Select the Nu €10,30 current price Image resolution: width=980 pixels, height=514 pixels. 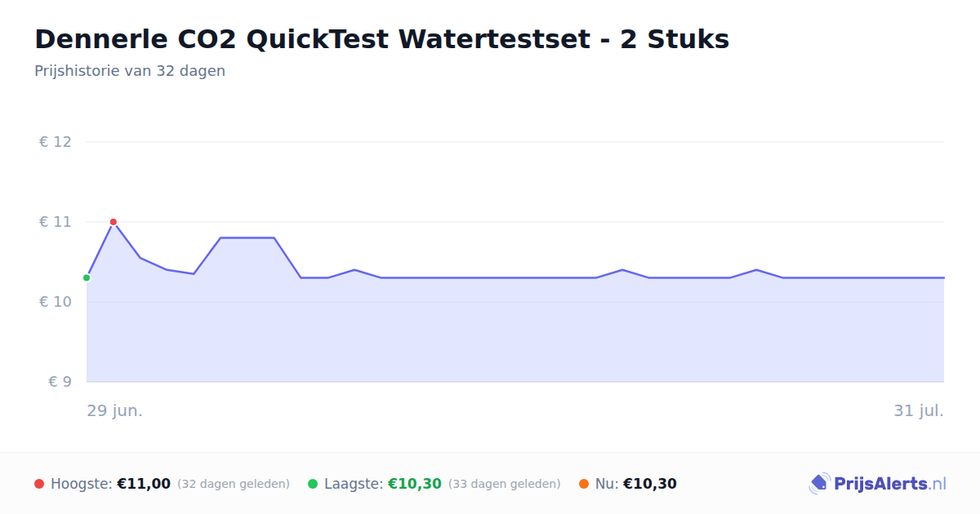click(650, 484)
